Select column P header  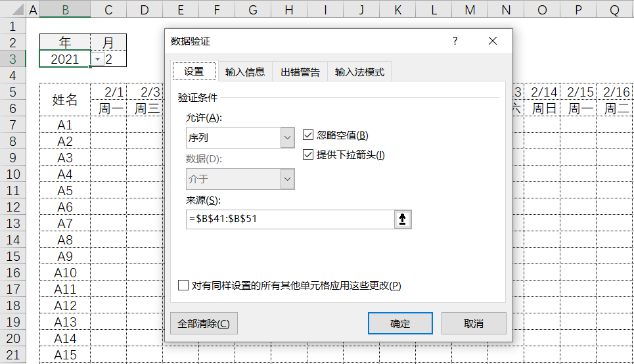(x=579, y=9)
